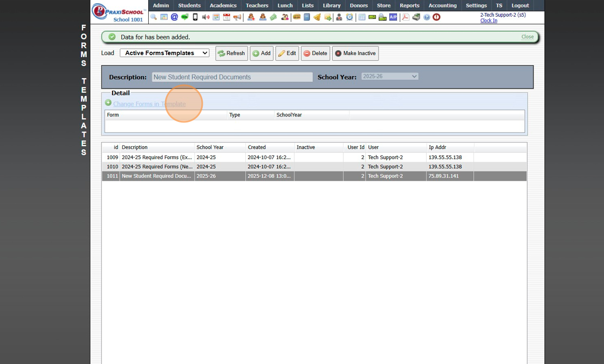Open the Students menu
This screenshot has height=364, width=604.
click(189, 5)
